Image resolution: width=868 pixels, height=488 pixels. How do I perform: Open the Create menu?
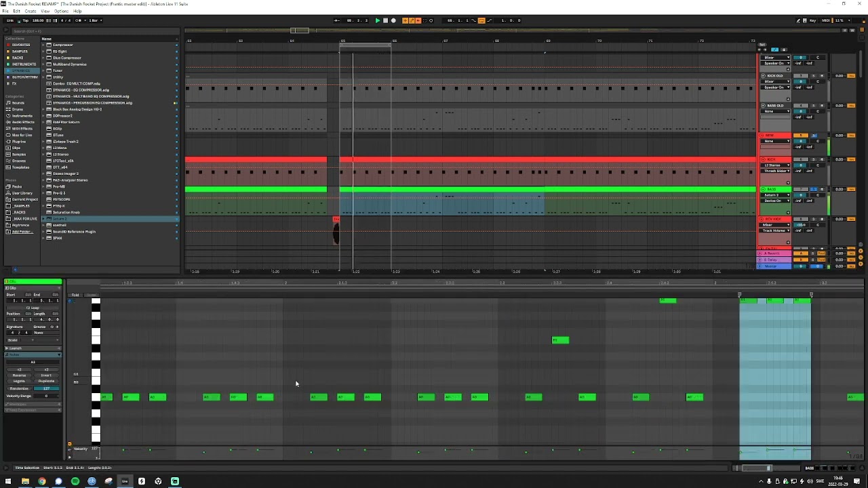[x=31, y=12]
